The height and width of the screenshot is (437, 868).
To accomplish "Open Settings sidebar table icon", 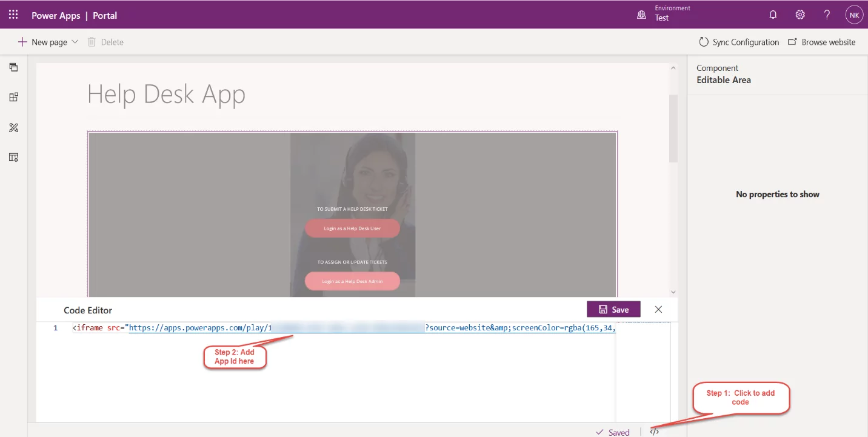I will [x=13, y=157].
